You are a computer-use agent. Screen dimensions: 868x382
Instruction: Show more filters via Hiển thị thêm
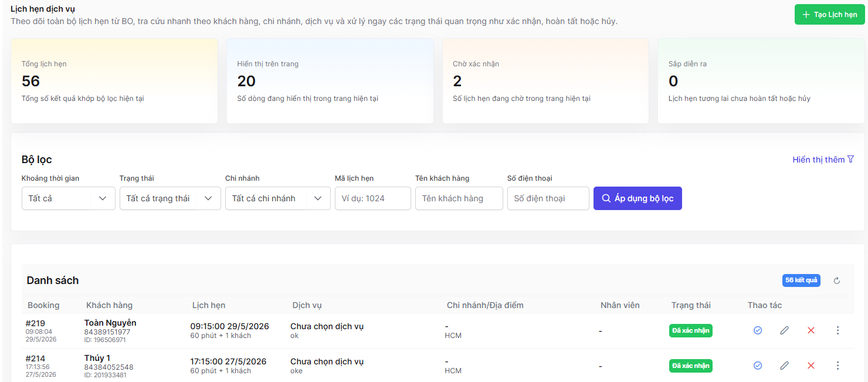(823, 160)
